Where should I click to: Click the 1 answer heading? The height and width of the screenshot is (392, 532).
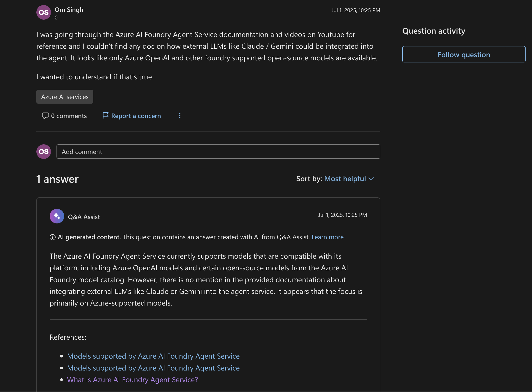(57, 179)
